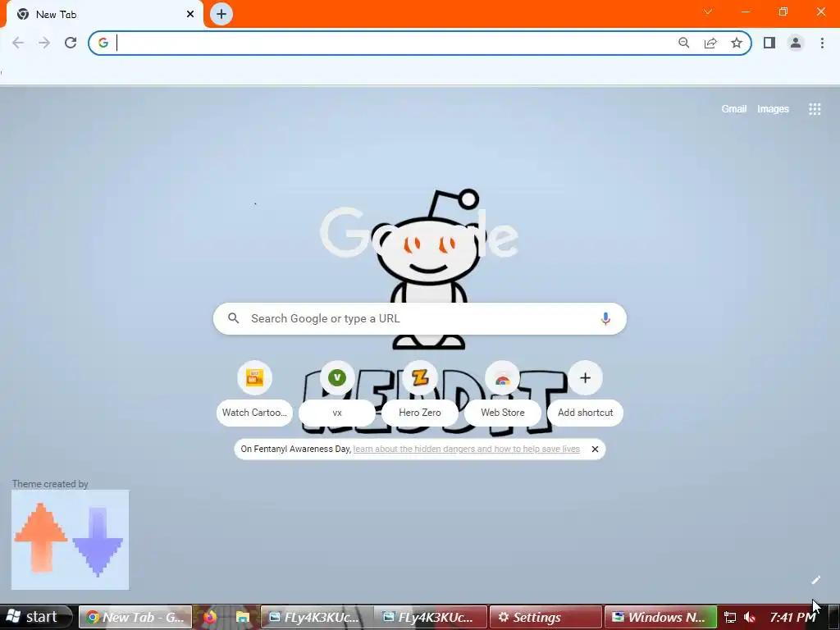The image size is (840, 630).
Task: Share this page using the share icon
Action: pos(710,43)
